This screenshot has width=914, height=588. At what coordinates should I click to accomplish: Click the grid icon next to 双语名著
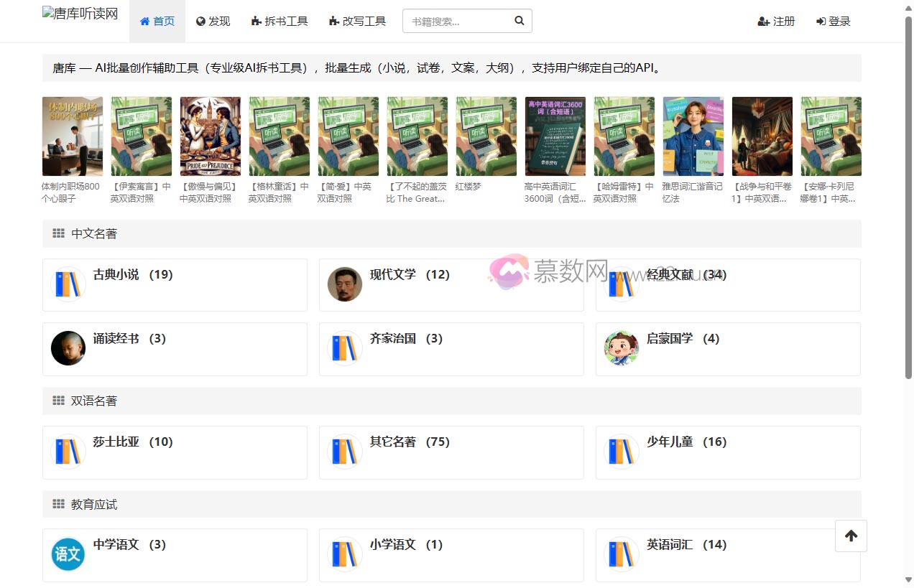(58, 401)
